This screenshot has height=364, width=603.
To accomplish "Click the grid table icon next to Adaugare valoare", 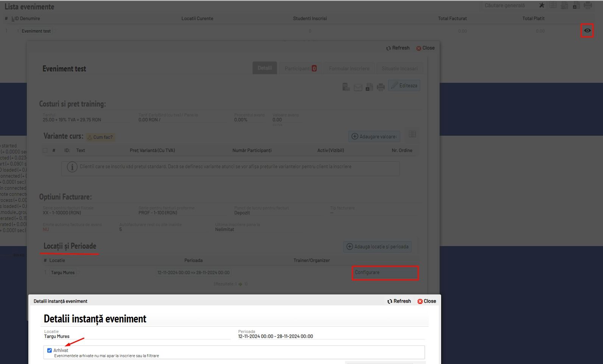I will (412, 134).
